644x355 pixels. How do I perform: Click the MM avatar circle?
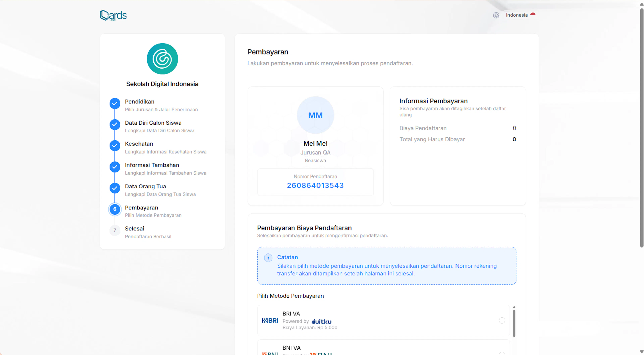click(315, 115)
